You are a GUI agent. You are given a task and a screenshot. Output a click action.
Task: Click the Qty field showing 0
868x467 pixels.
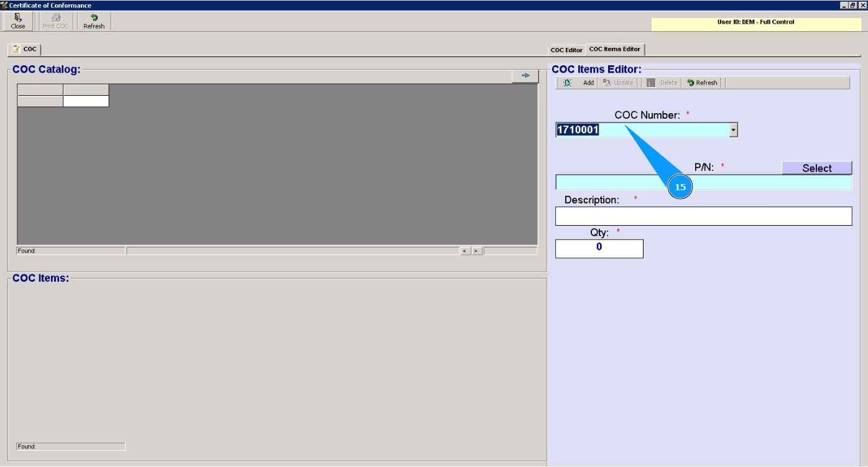(x=599, y=248)
